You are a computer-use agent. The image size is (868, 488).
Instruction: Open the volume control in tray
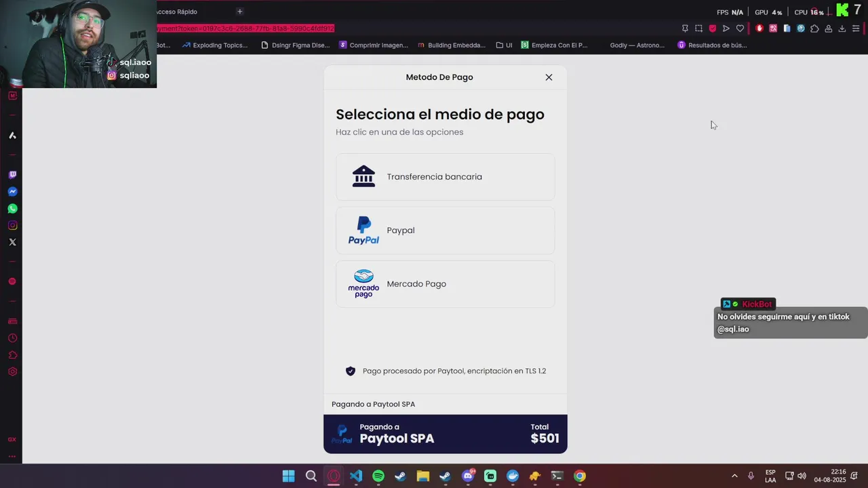click(x=802, y=476)
